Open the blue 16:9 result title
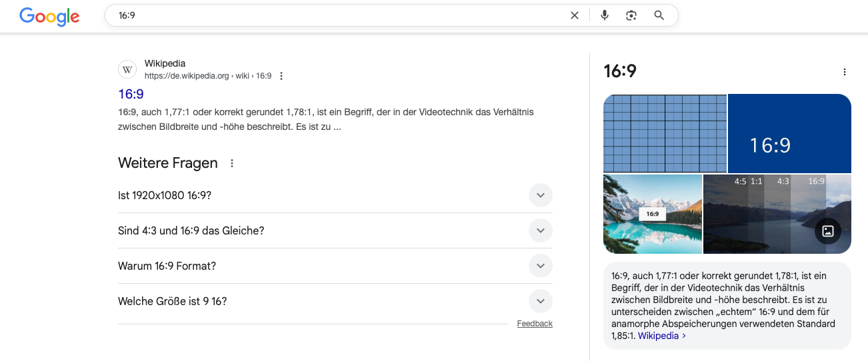The image size is (868, 361). [x=131, y=94]
